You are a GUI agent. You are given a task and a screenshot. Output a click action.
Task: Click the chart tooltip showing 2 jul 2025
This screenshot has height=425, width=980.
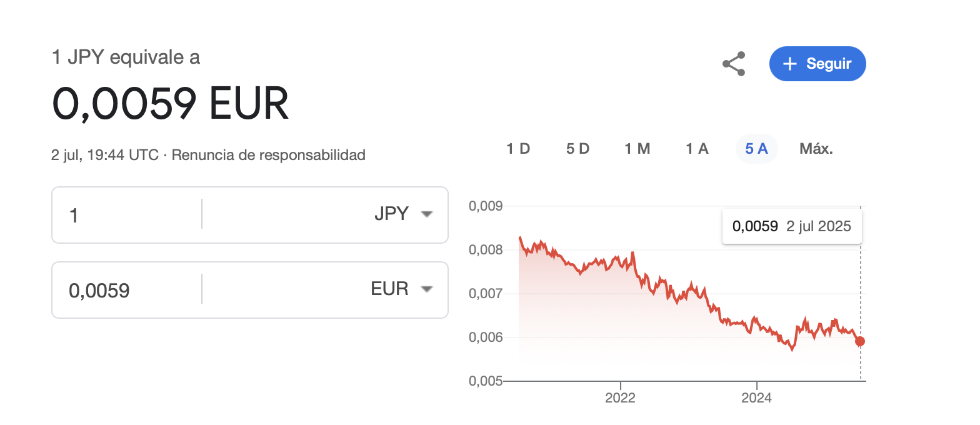792,226
